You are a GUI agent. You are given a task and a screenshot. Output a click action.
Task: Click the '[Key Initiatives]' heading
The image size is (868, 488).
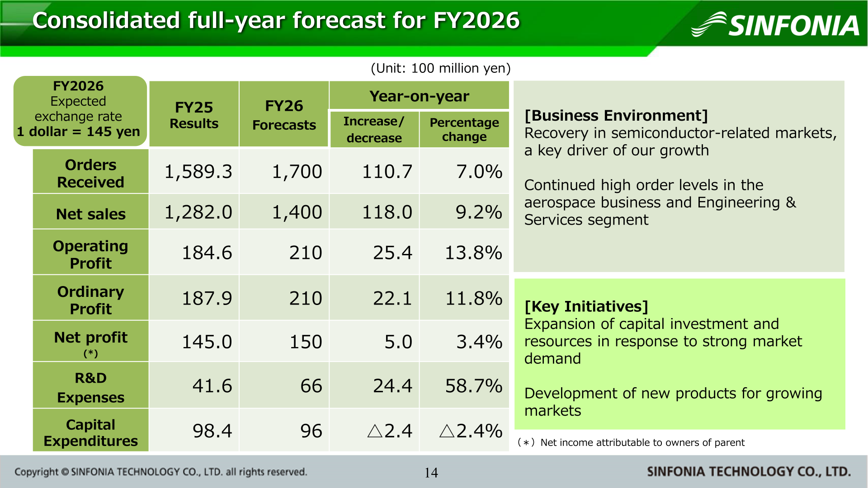[586, 307]
